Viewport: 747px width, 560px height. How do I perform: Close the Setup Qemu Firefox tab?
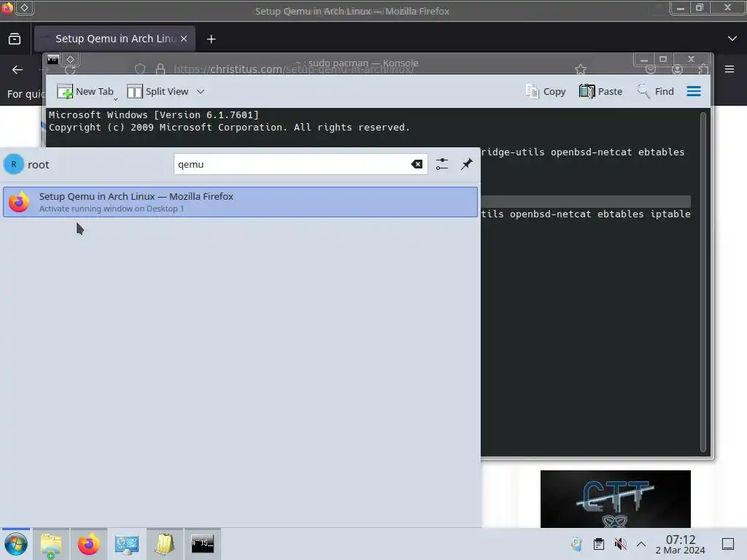pos(184,39)
